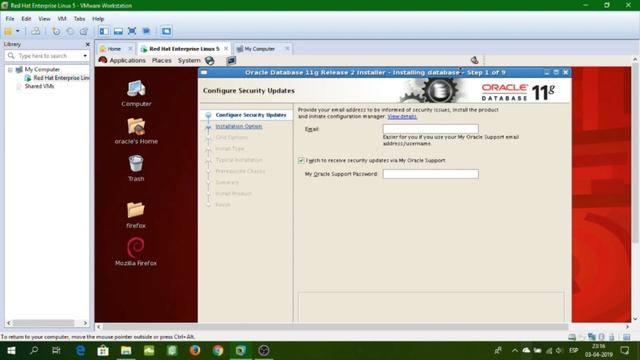
Task: Open the File menu
Action: (10, 19)
